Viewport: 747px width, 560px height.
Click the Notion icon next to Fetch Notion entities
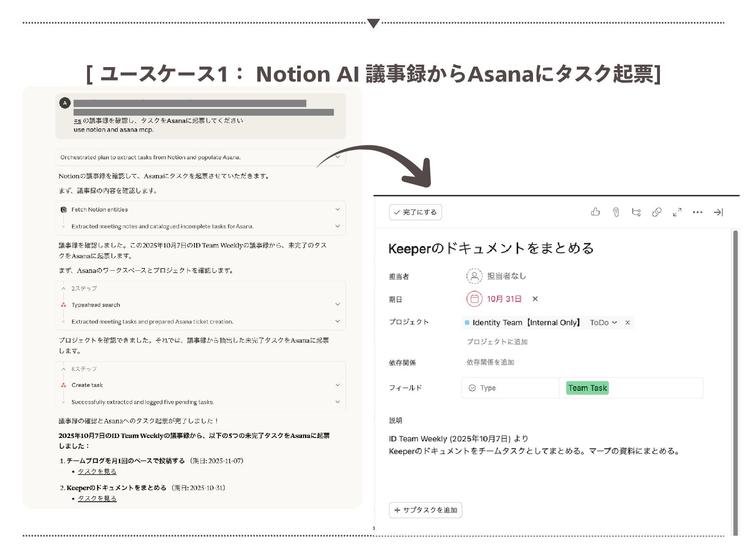(x=63, y=210)
